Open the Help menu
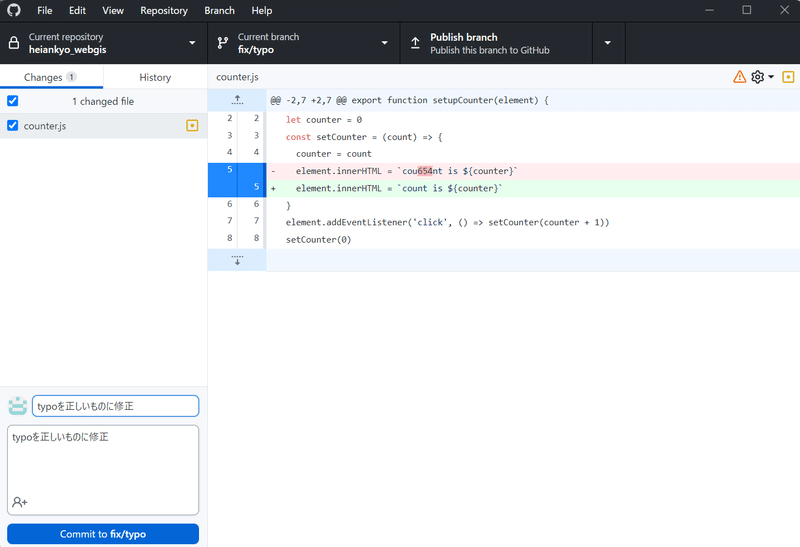The height and width of the screenshot is (547, 800). (x=262, y=11)
